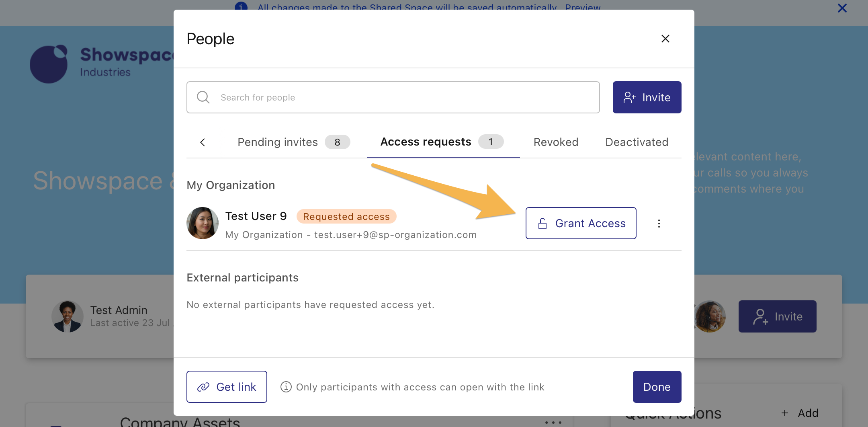Screen dimensions: 868x427
Task: Select the Invite icon button near Quick Actions
Action: (x=761, y=316)
